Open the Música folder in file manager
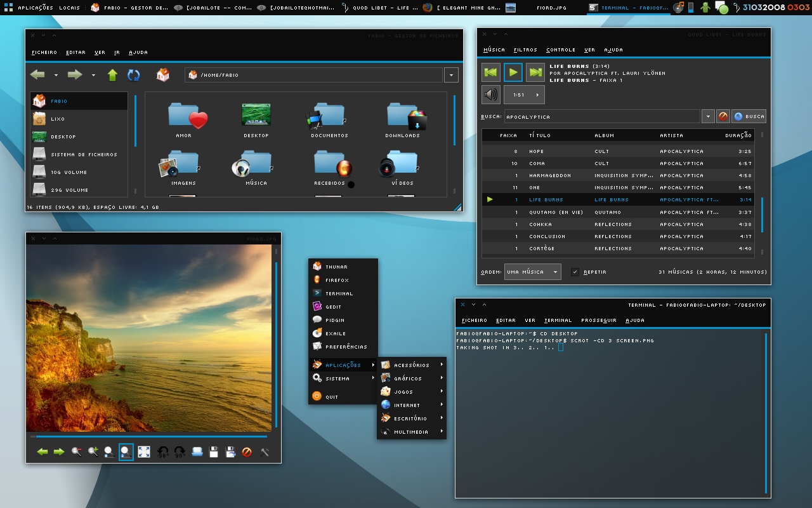The width and height of the screenshot is (812, 508). [256, 168]
